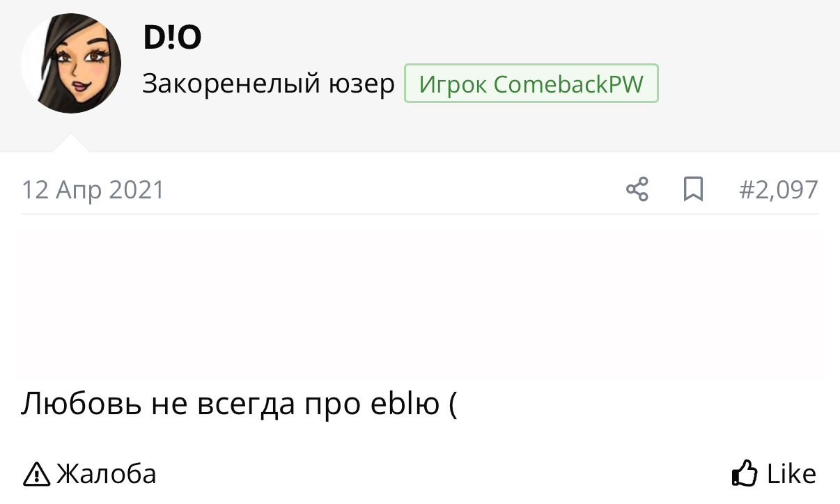Open post permalink #2,097
The width and height of the screenshot is (840, 504).
pyautogui.click(x=779, y=189)
